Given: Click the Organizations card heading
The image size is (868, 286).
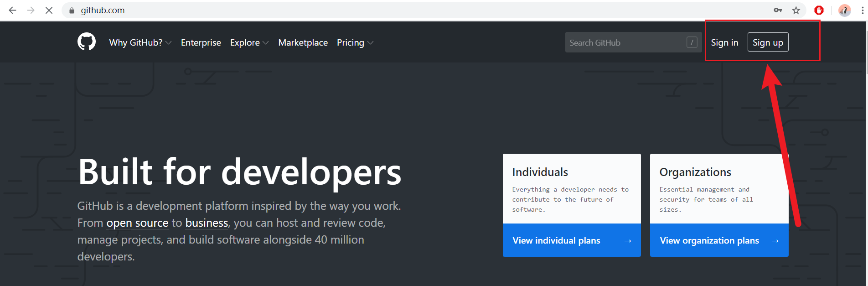Looking at the screenshot, I should click(695, 172).
